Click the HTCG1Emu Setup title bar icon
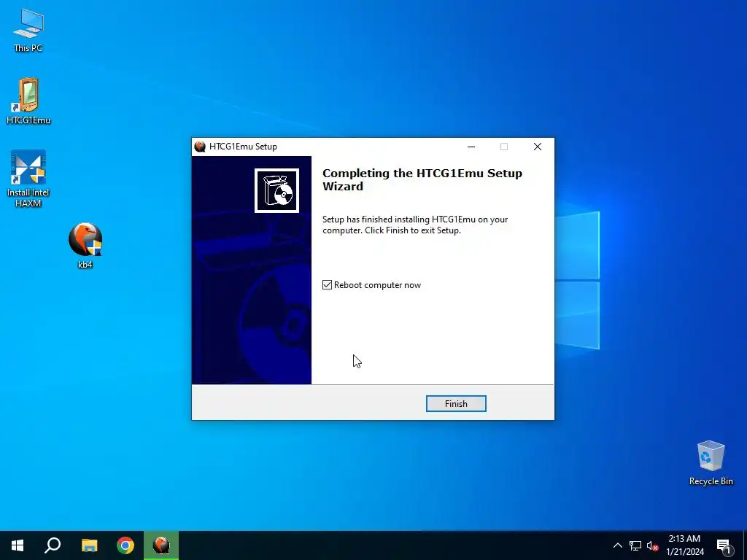The image size is (747, 560). [x=200, y=147]
